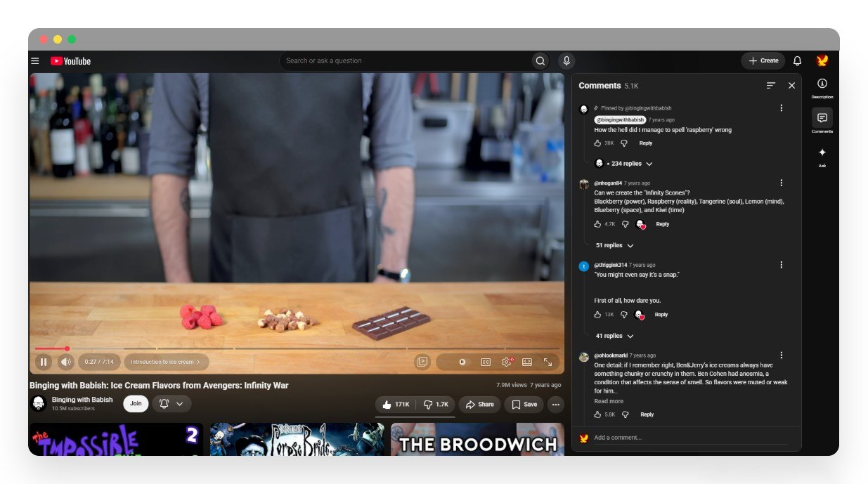The height and width of the screenshot is (484, 868).
Task: Click the 'Add a comment' field
Action: 691,438
